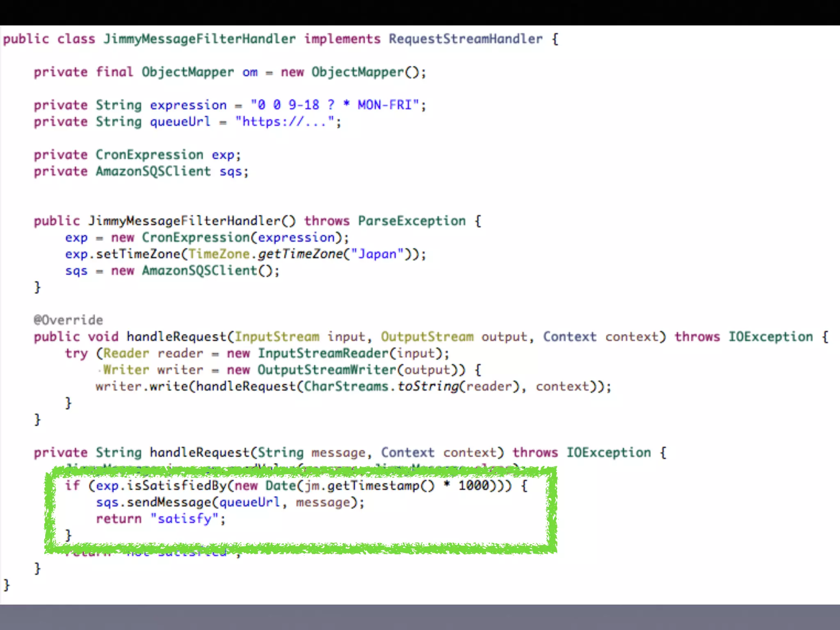Click the getTimeZone method call

point(300,254)
